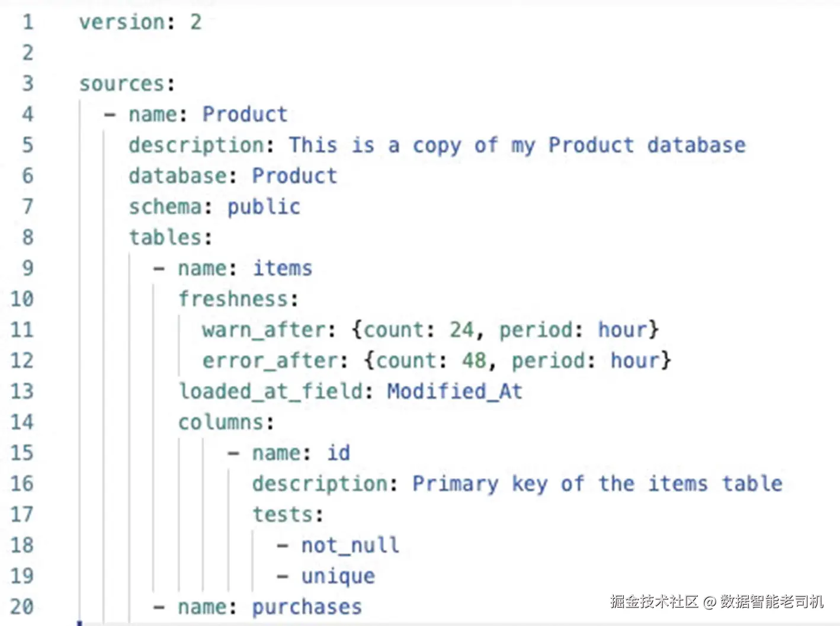Click the 'purchases' table name on line 20
Viewport: 840px width, 626px height.
[307, 607]
